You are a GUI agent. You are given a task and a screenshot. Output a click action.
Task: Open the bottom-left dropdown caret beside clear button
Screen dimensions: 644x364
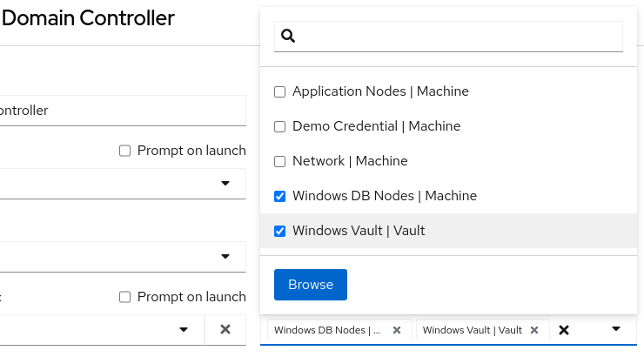184,329
